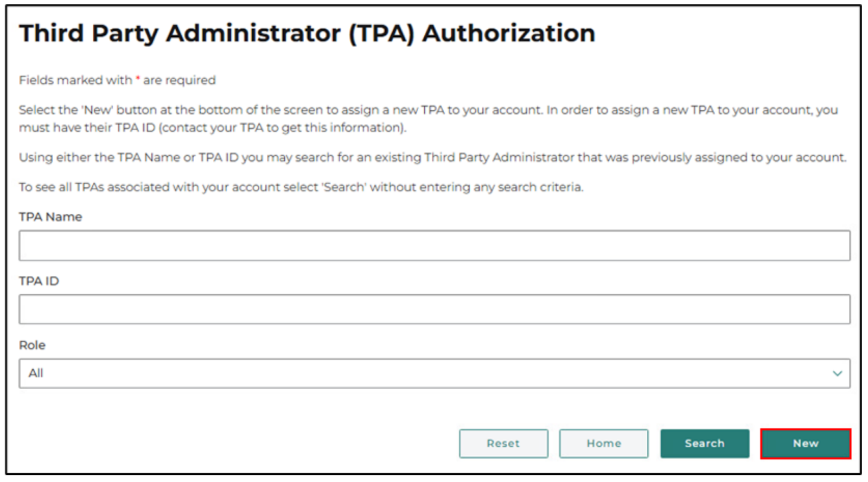Click 'Third Party Administrator' in the heading
This screenshot has width=868, height=482.
[182, 33]
